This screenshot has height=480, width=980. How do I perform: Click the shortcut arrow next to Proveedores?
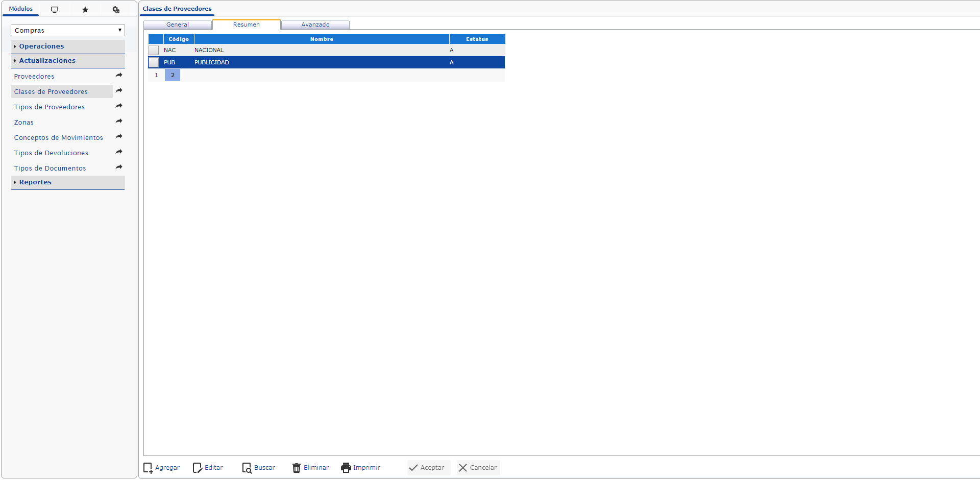coord(119,76)
